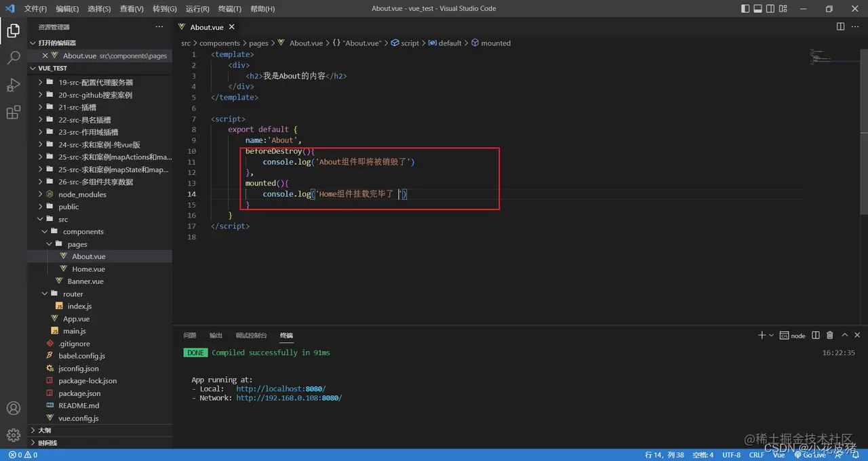Maximize the terminal panel with chevron up
Screen dimensions: 868x461
click(845, 335)
